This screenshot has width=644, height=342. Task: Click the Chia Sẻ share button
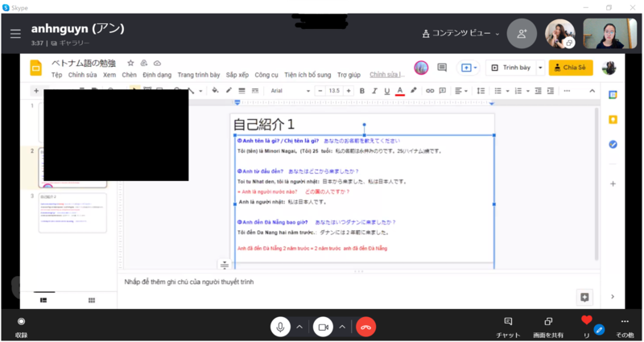point(571,68)
